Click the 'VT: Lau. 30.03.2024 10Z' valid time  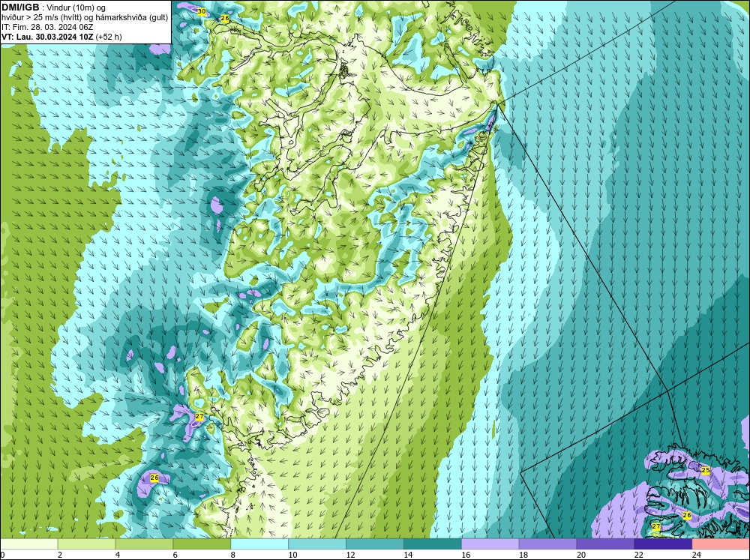click(x=47, y=37)
